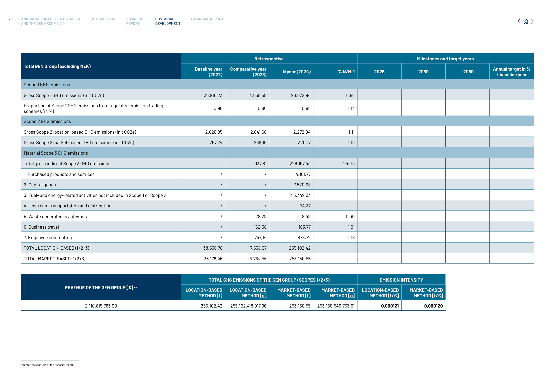Select Capital goods value 7.520,98
Screen dimensions: 555x392
point(302,185)
